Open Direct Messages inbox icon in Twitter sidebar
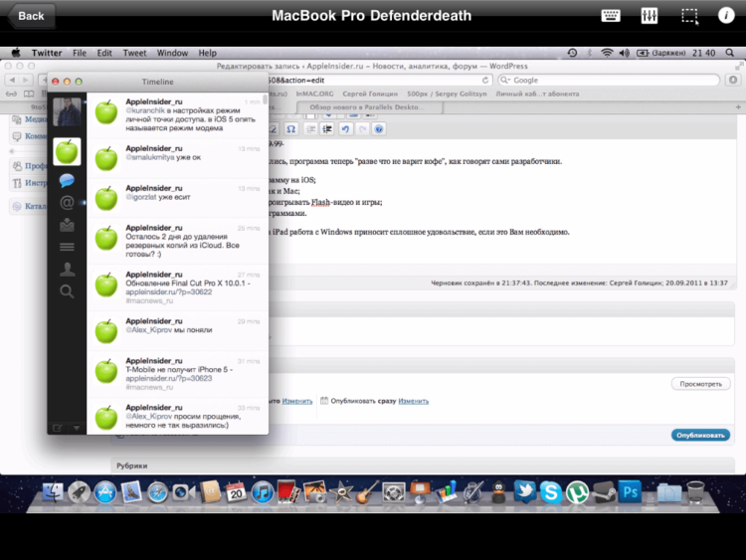Viewport: 746px width, 560px height. 67,225
